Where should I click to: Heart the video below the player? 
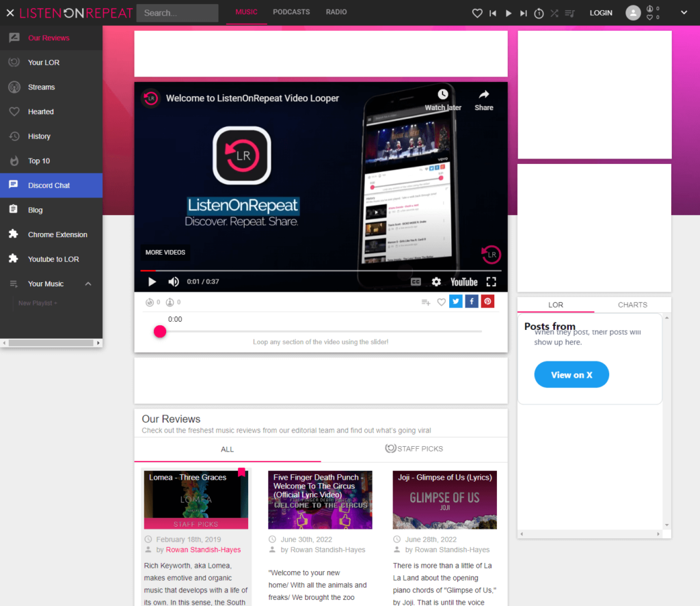pyautogui.click(x=442, y=302)
